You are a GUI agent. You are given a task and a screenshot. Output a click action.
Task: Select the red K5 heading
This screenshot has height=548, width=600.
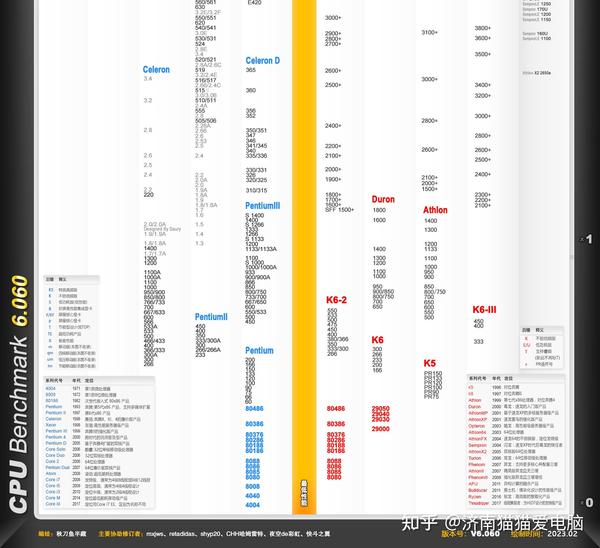click(429, 363)
